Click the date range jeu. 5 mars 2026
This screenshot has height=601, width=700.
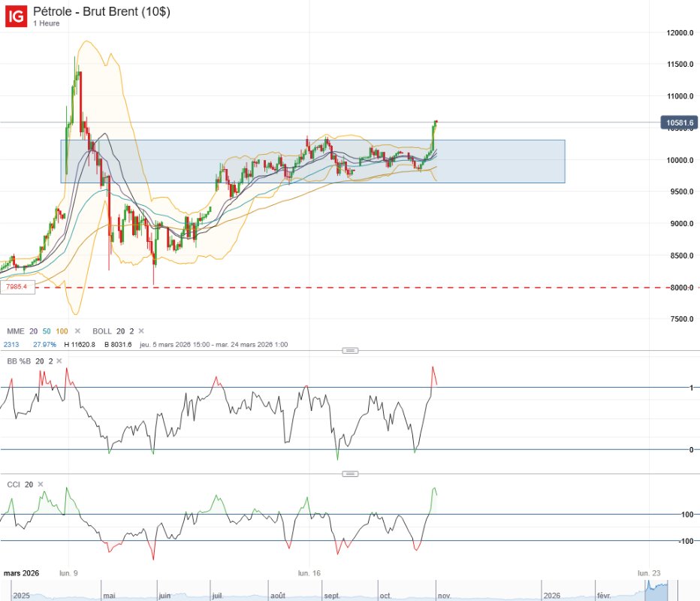(213, 344)
